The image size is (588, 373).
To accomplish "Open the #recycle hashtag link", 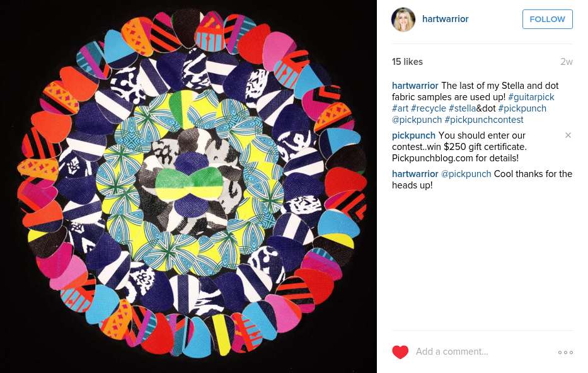I will tap(429, 108).
